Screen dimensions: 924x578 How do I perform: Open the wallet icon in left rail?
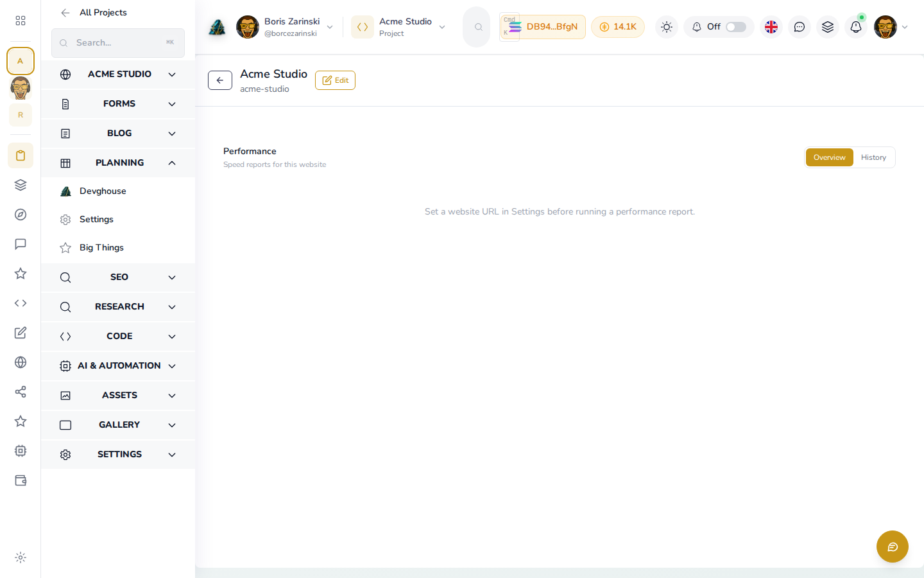(x=21, y=480)
